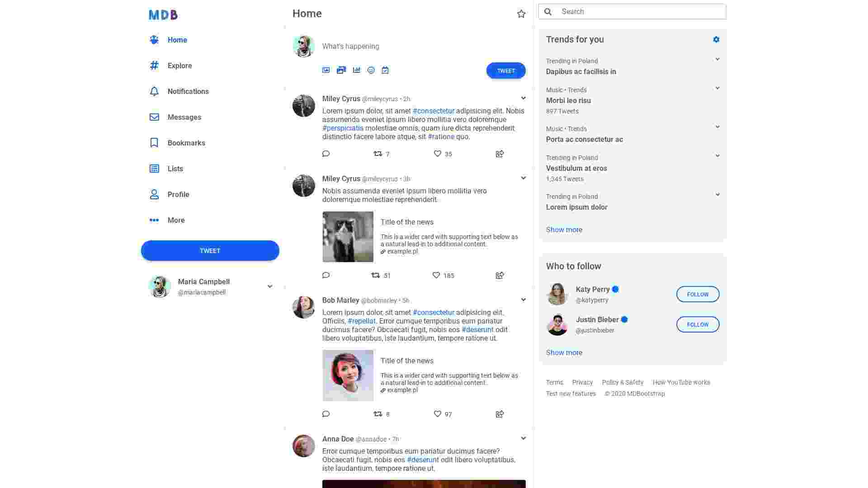Open the emoji picker smiley icon
The image size is (868, 488).
pyautogui.click(x=371, y=70)
